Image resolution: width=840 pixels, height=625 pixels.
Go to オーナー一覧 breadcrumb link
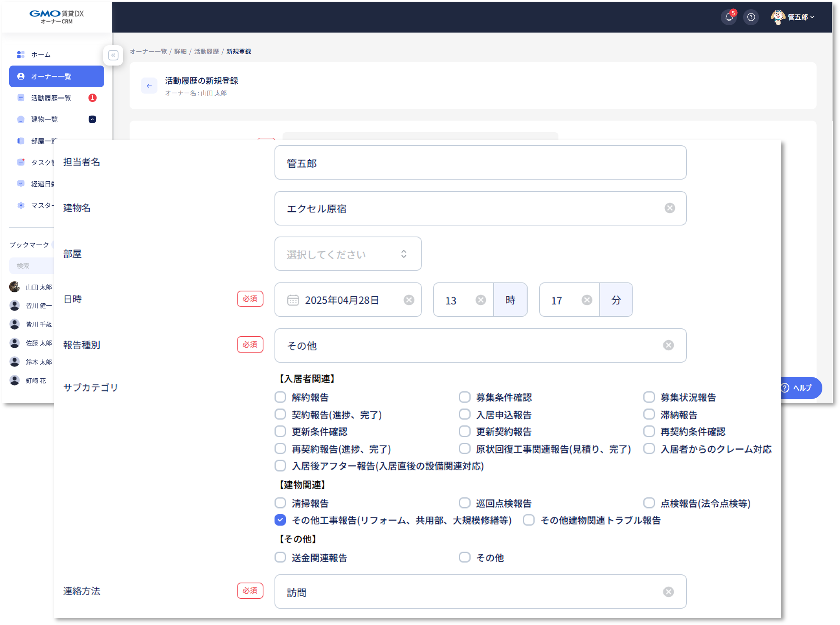pos(148,51)
